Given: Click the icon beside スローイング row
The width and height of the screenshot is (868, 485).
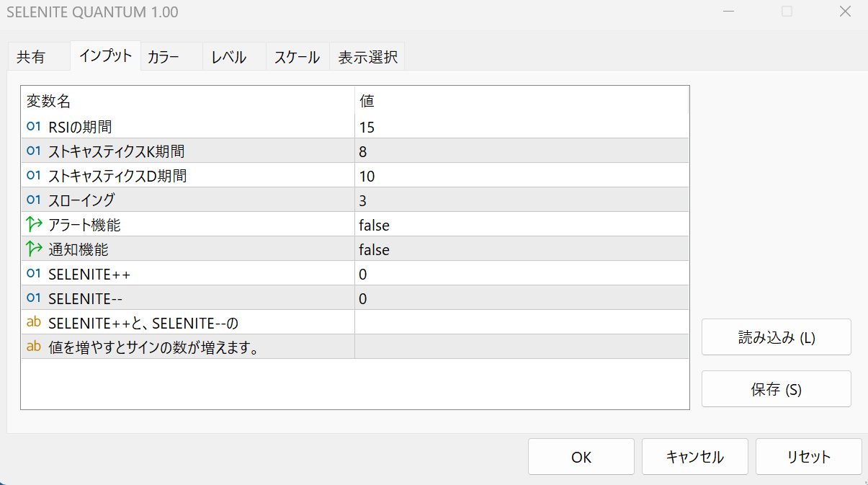Looking at the screenshot, I should tap(33, 200).
